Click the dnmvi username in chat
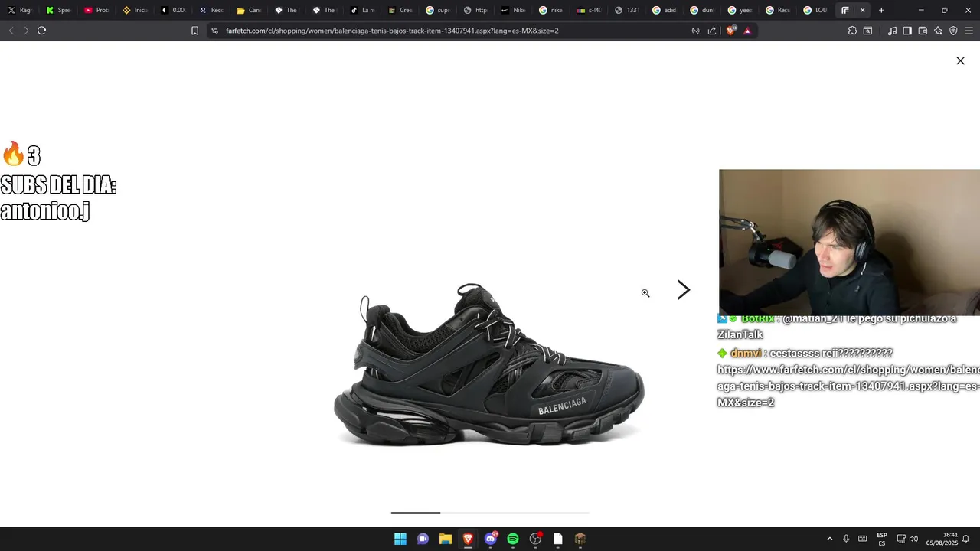This screenshot has height=551, width=980. 746,353
